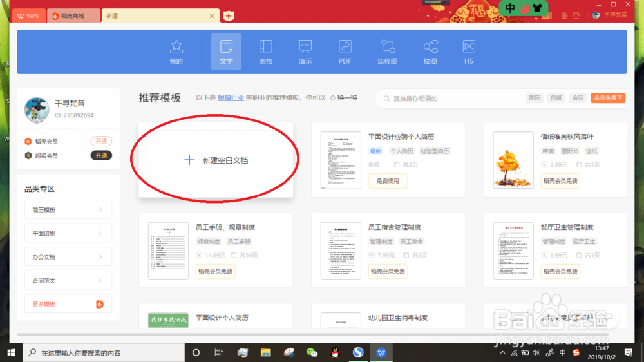Open Sogou browser from the taskbar
Image resolution: width=644 pixels, height=362 pixels.
point(358,352)
